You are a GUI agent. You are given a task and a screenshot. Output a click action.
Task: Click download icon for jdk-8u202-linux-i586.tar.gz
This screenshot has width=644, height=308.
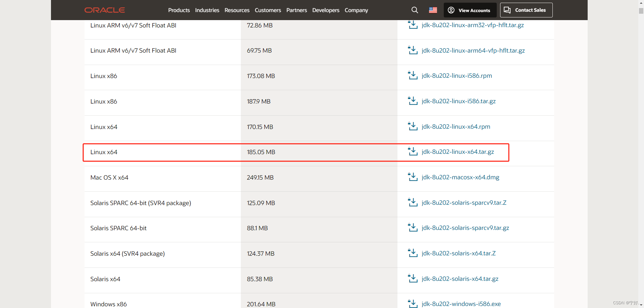(413, 101)
